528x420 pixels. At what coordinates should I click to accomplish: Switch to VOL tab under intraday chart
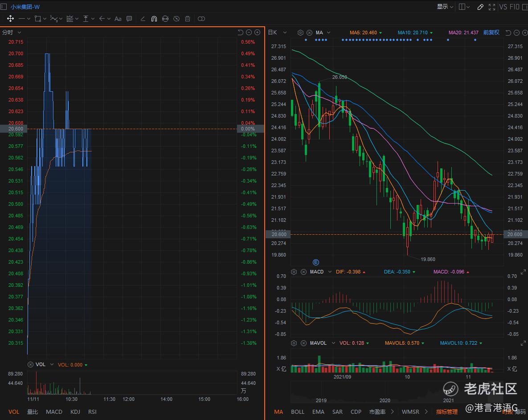(x=14, y=412)
